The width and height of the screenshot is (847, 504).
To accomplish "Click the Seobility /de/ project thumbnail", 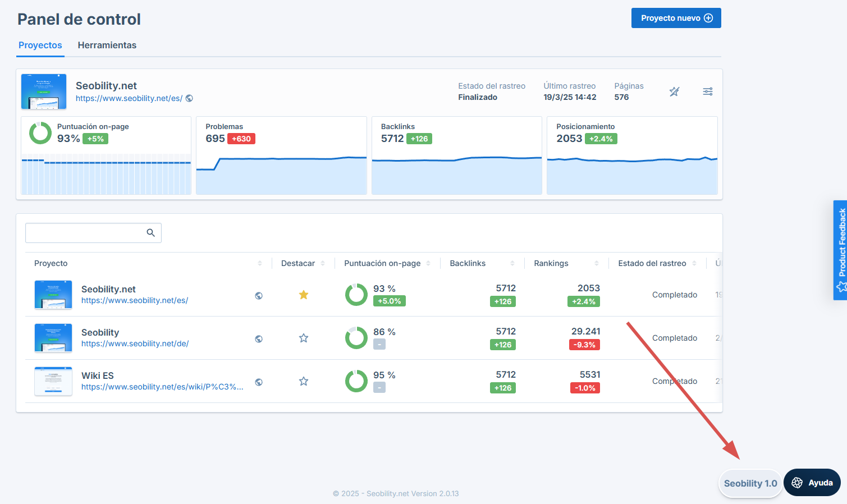I will click(53, 338).
